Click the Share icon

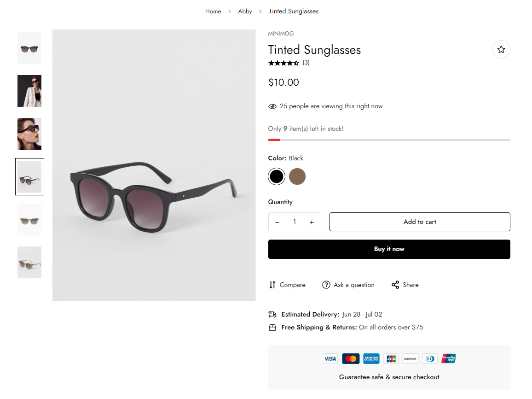pyautogui.click(x=395, y=285)
